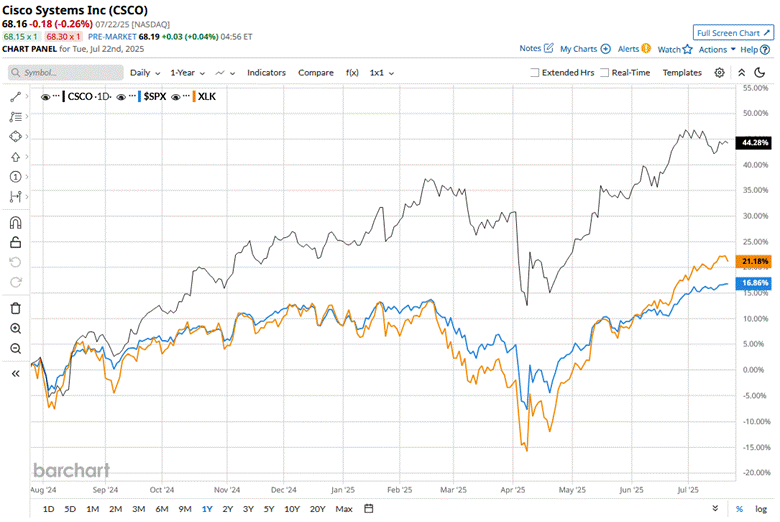The height and width of the screenshot is (522, 780).
Task: Open Help question mark icon
Action: (765, 49)
